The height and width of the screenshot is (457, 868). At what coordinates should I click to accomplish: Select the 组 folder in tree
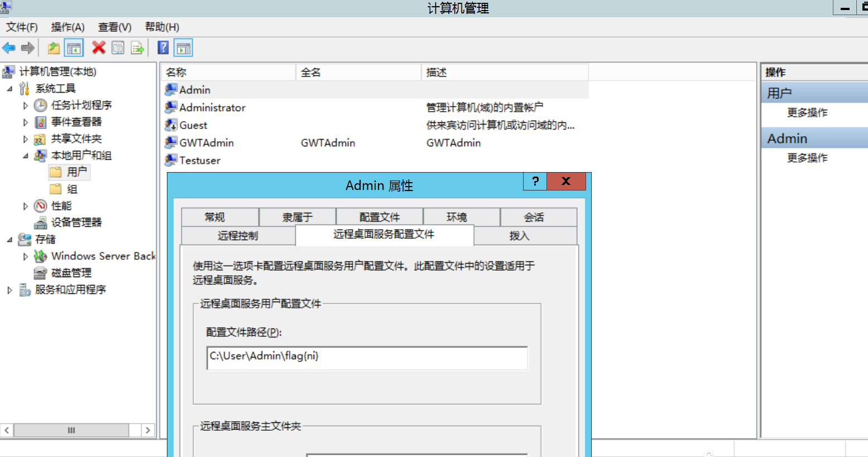click(64, 189)
